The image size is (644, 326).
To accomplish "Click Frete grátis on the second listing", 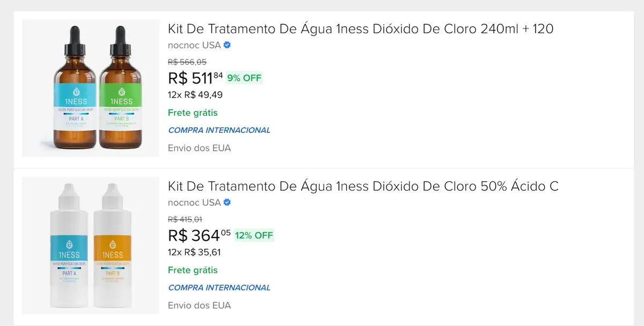I will click(x=193, y=270).
